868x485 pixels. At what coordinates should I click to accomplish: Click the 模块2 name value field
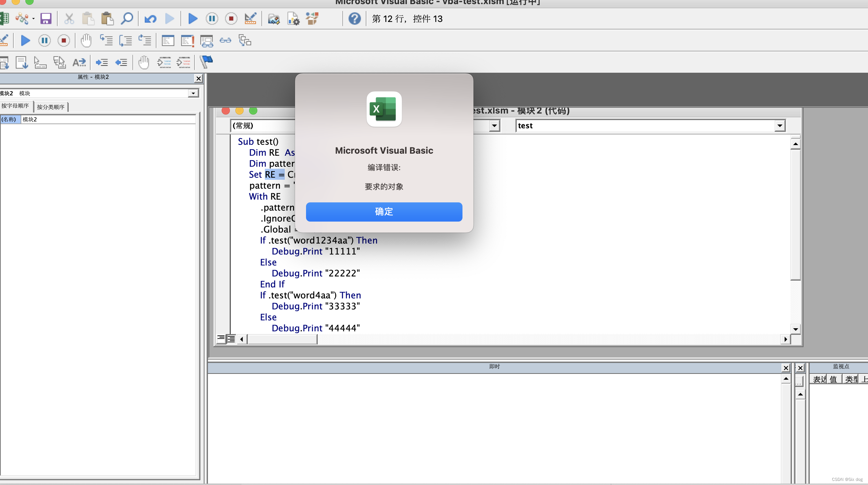(108, 119)
